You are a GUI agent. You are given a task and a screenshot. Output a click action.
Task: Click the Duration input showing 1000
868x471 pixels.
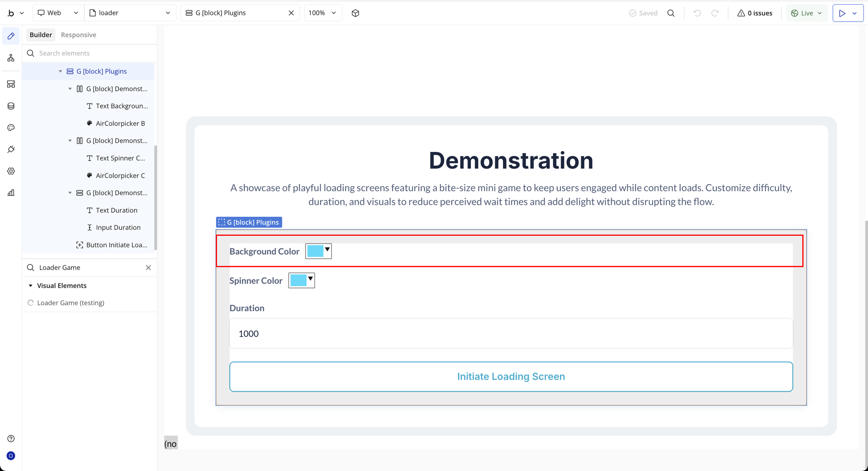[x=511, y=334]
